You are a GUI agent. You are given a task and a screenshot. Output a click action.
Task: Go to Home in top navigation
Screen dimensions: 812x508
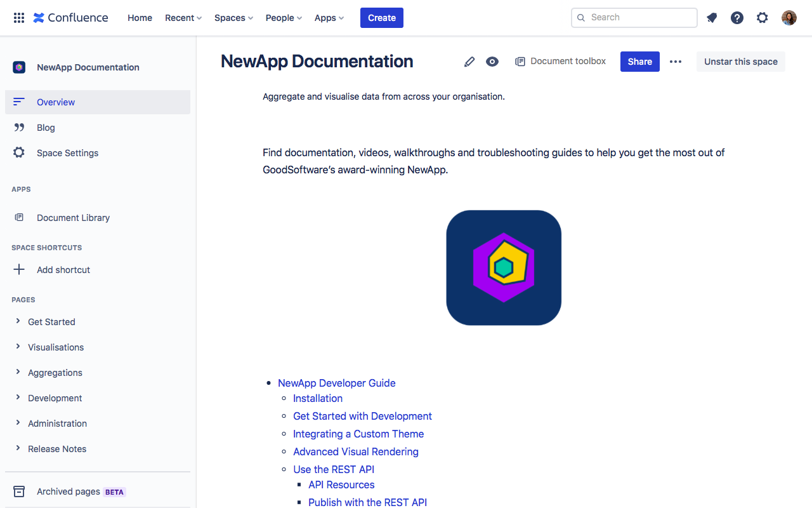140,18
